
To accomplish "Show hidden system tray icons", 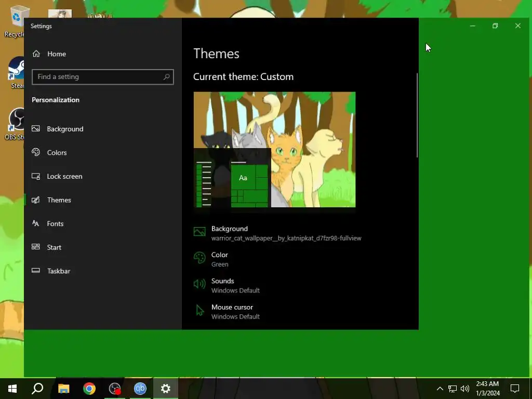I will pyautogui.click(x=440, y=389).
